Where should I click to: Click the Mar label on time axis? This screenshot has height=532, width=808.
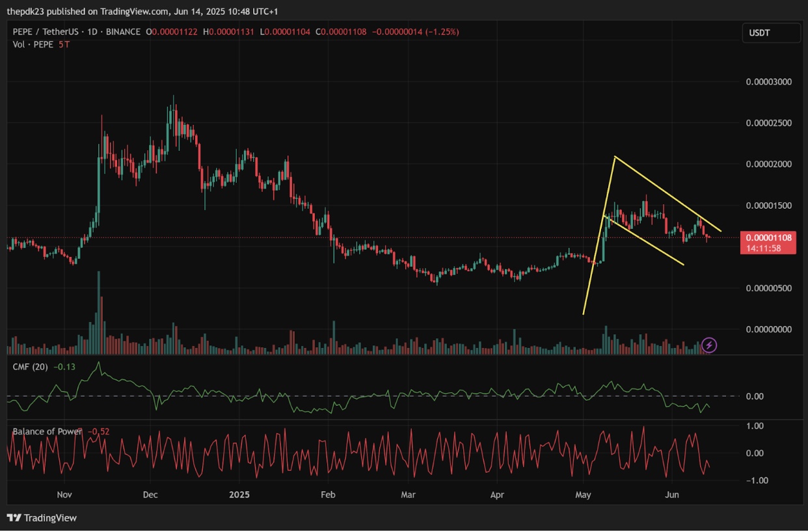[x=408, y=494]
